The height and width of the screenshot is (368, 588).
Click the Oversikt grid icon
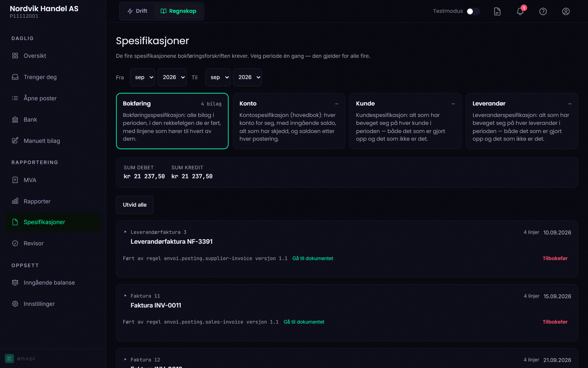[15, 56]
